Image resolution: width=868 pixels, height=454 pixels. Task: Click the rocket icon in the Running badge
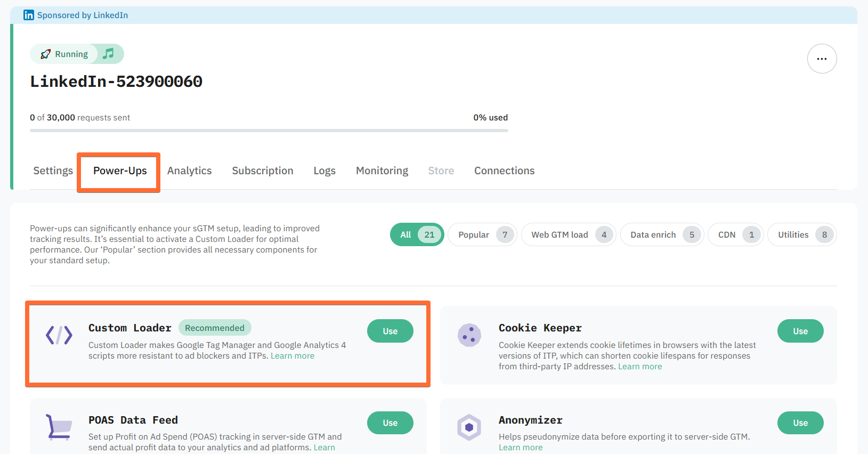pyautogui.click(x=46, y=54)
